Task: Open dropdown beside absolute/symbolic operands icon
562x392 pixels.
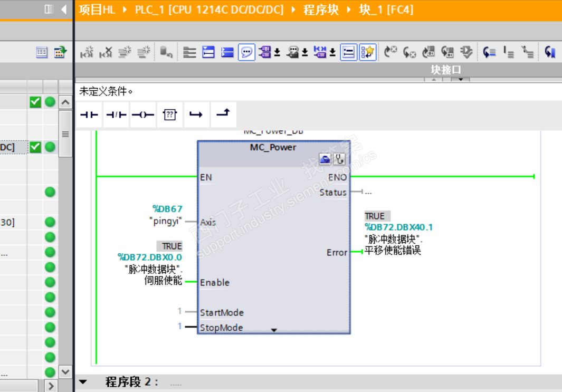Action: (277, 53)
